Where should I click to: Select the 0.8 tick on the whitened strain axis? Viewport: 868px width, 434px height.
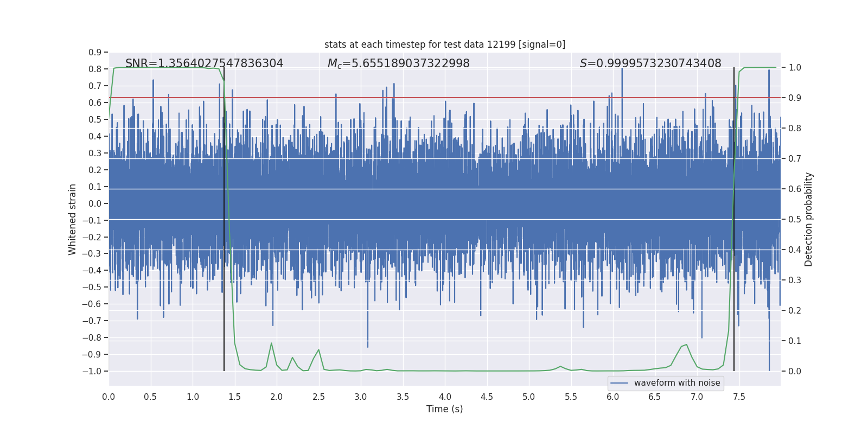[x=95, y=69]
